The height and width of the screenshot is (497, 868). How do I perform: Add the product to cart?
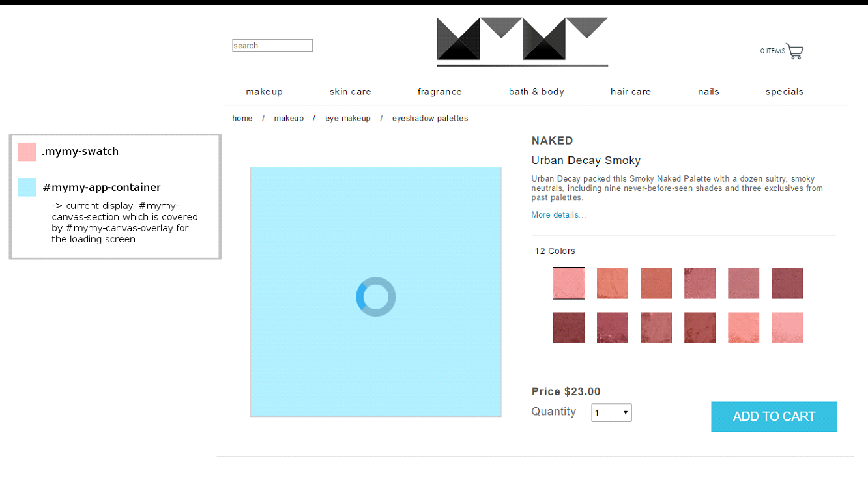[774, 416]
